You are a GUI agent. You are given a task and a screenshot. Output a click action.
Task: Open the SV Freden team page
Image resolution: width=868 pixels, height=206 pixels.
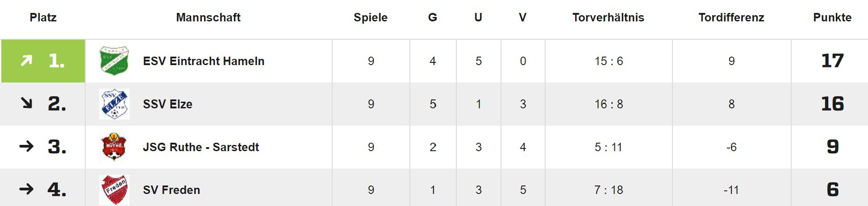171,190
